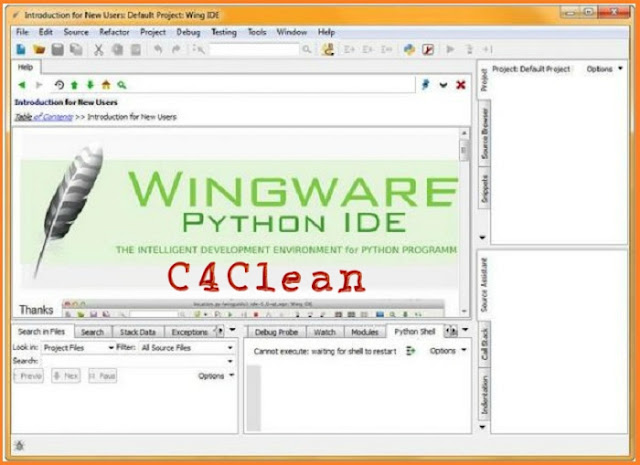Screen dimensions: 640x465
Task: Click the Indent lines toolbar icon
Action: 349,49
